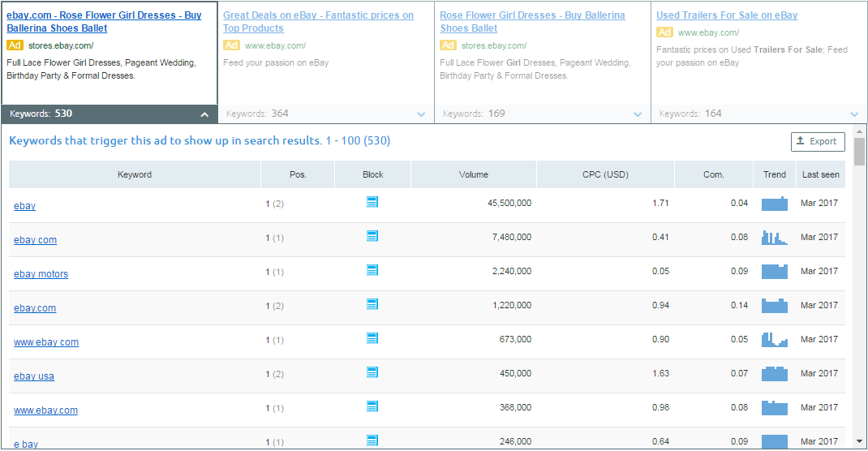Click the volume value 7,480,000

(512, 238)
